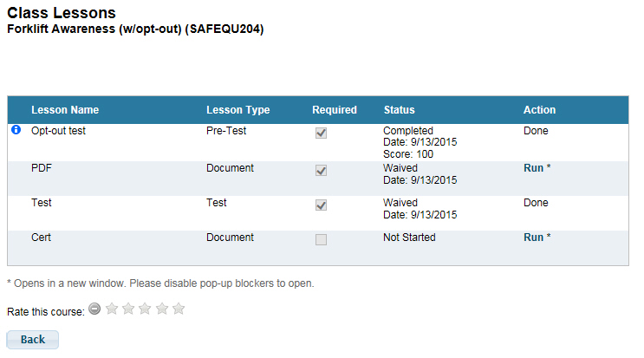644x358 pixels.
Task: Click the Lesson Name column header
Action: coord(65,110)
